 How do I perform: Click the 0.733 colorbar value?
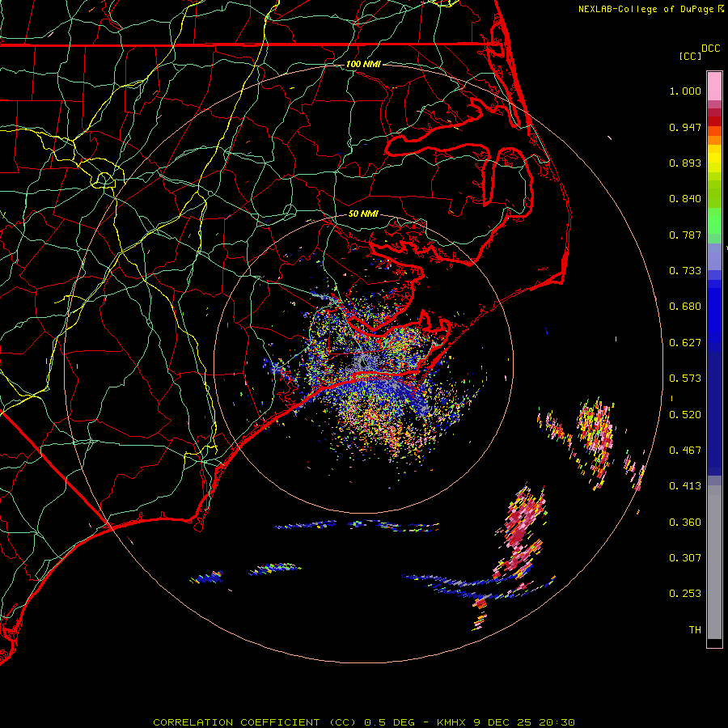685,271
